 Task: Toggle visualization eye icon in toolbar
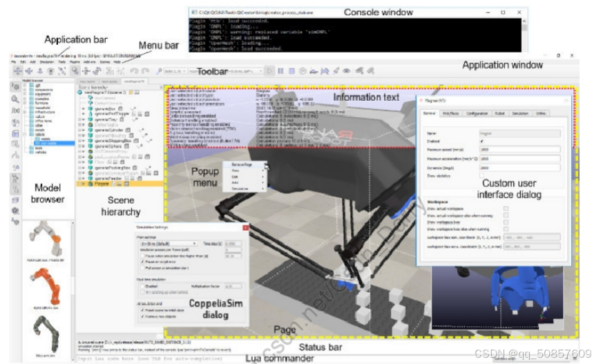click(347, 71)
